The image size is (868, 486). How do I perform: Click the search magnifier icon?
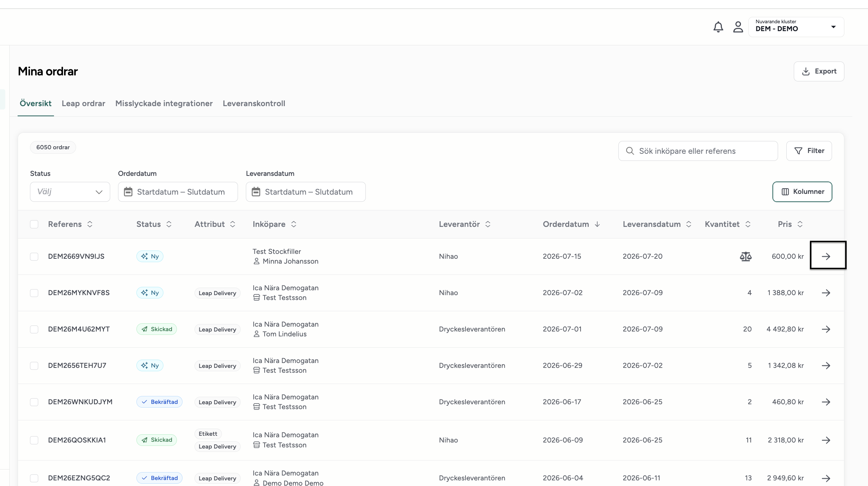coord(630,151)
